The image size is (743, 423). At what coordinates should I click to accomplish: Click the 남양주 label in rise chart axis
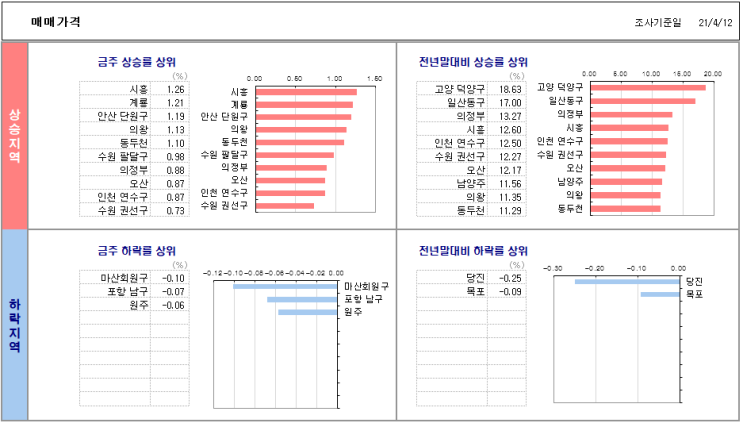570,181
